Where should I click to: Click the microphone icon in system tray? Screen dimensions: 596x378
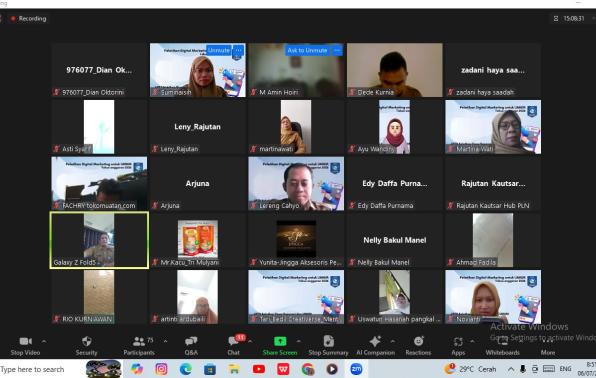523,369
